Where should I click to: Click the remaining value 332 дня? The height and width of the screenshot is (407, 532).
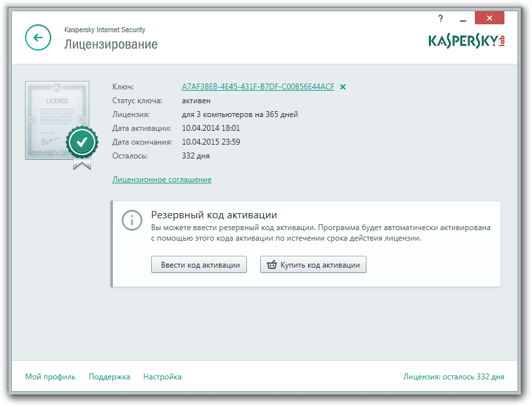point(196,156)
